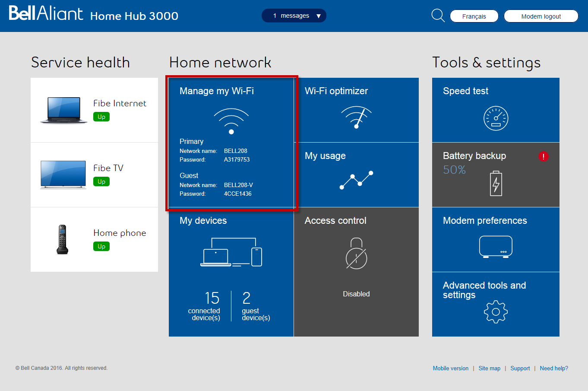Open the Mobile version link

click(x=451, y=368)
